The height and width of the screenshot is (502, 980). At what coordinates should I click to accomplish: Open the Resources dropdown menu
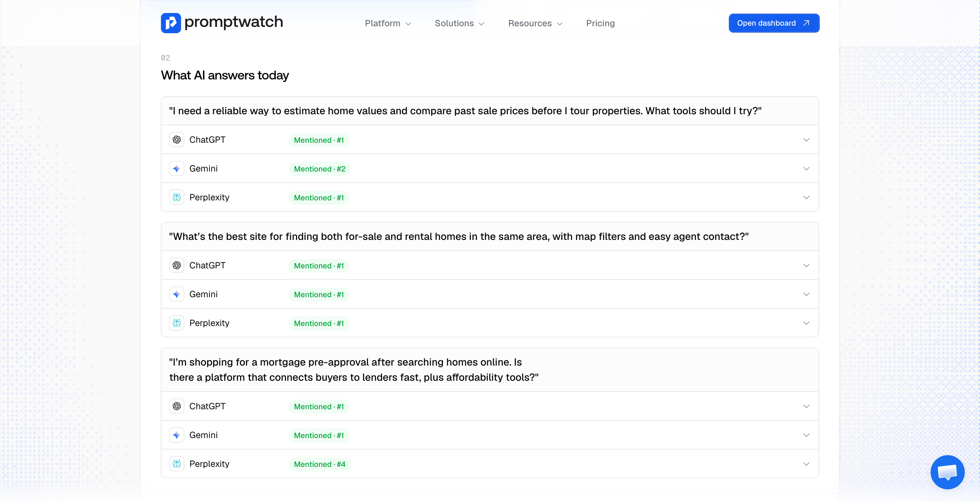(x=535, y=23)
